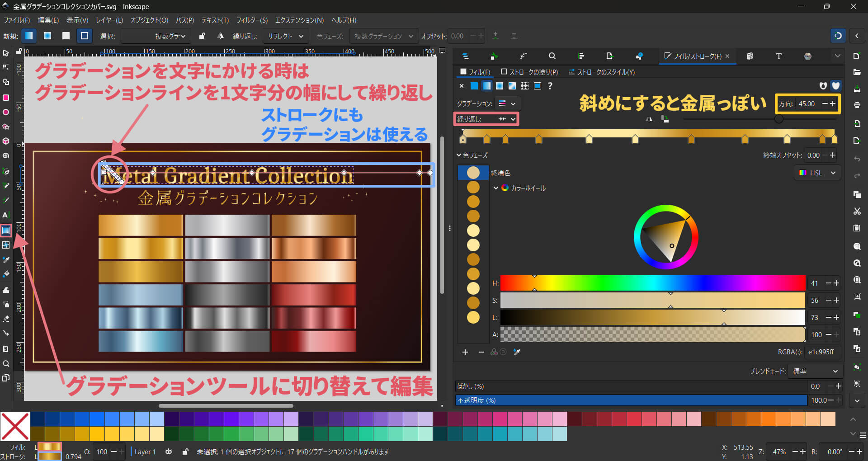Viewport: 868px width, 461px height.
Task: Open the Layers and Objects panel icon
Action: point(466,56)
